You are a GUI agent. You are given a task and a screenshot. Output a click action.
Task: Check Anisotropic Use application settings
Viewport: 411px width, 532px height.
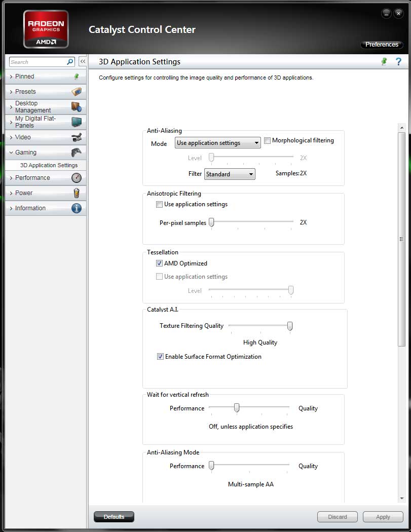[159, 204]
